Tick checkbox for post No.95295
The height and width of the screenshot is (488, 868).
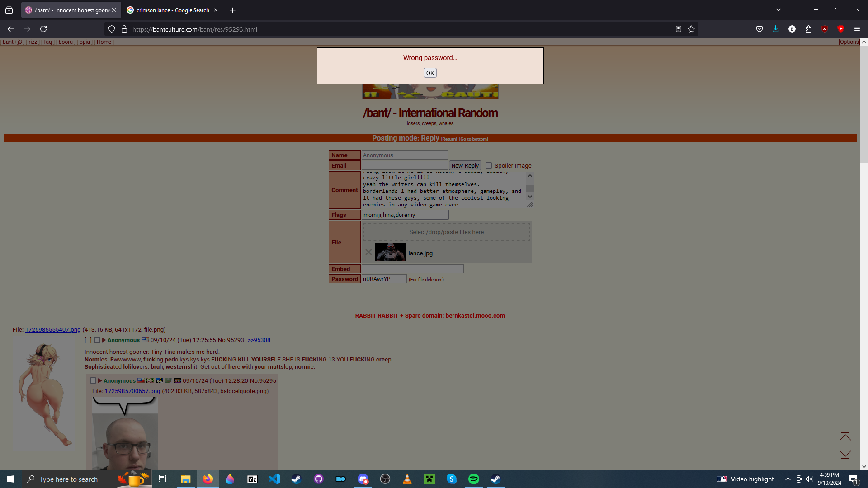[93, 380]
